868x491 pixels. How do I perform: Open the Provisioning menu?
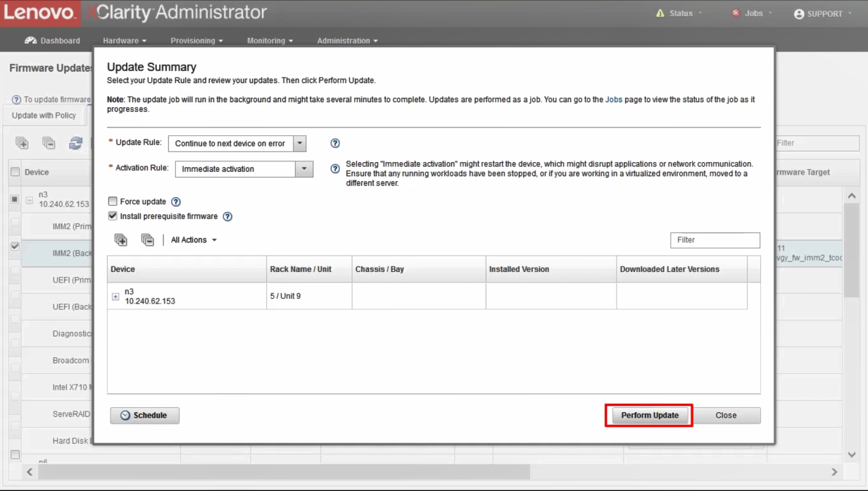click(x=196, y=41)
